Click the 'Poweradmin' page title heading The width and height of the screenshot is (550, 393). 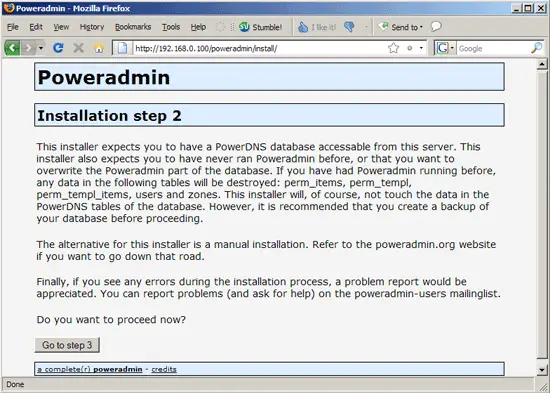(x=104, y=77)
